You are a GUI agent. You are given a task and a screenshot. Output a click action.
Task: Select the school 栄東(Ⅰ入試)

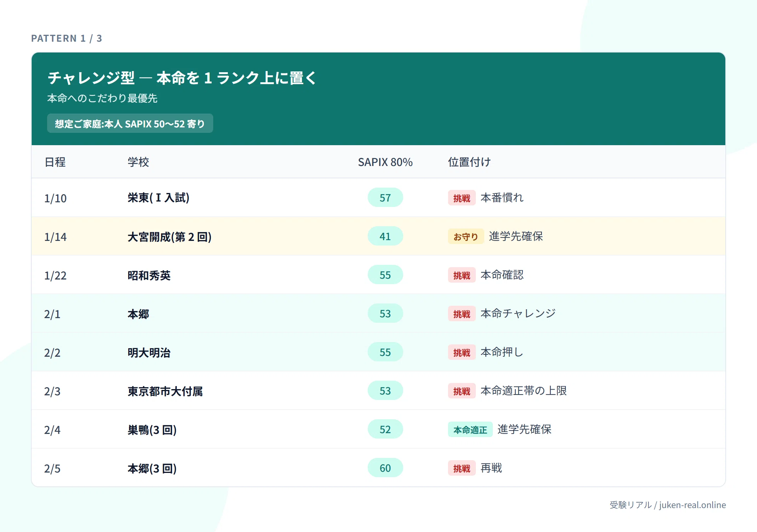point(158,198)
